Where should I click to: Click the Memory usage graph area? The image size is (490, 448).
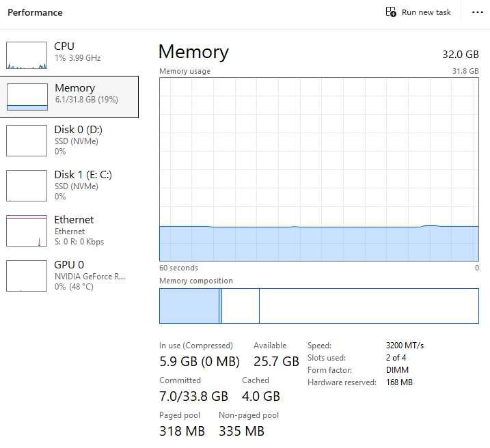(x=318, y=169)
